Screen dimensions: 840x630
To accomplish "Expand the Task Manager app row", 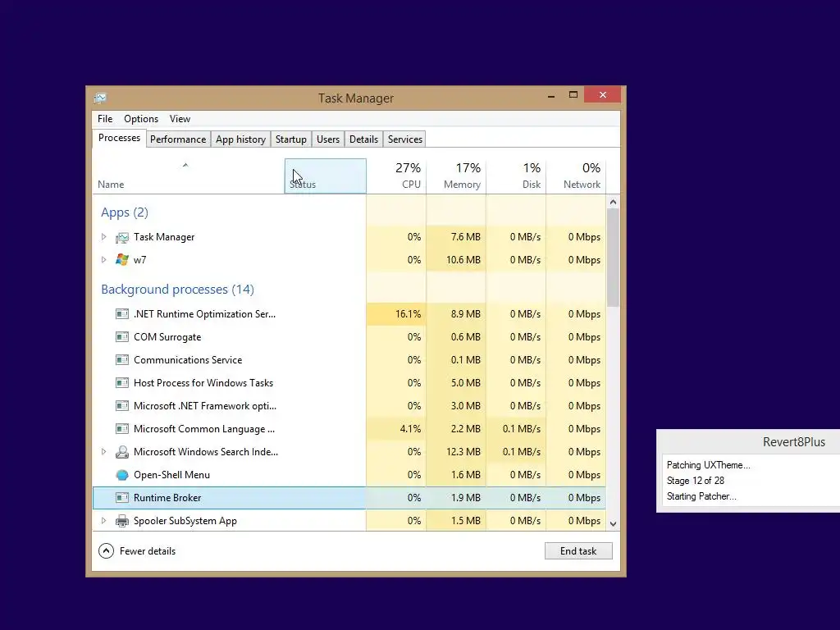I will (x=104, y=237).
